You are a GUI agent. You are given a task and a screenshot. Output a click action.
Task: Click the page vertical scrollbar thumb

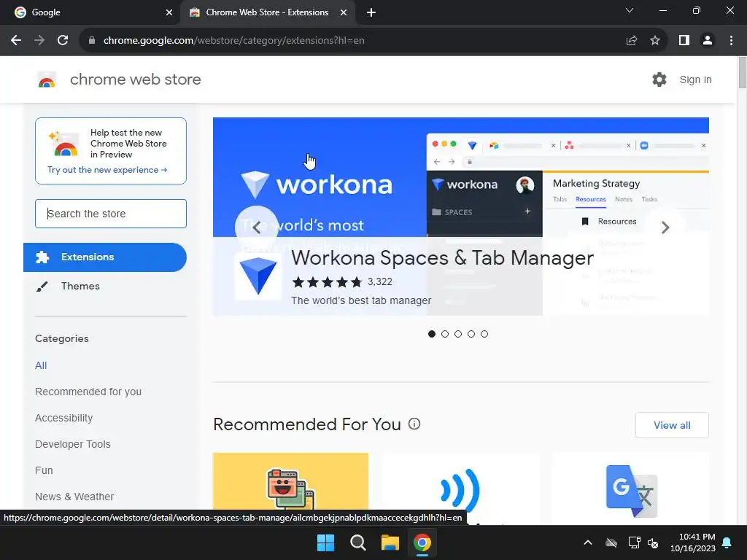(x=742, y=72)
